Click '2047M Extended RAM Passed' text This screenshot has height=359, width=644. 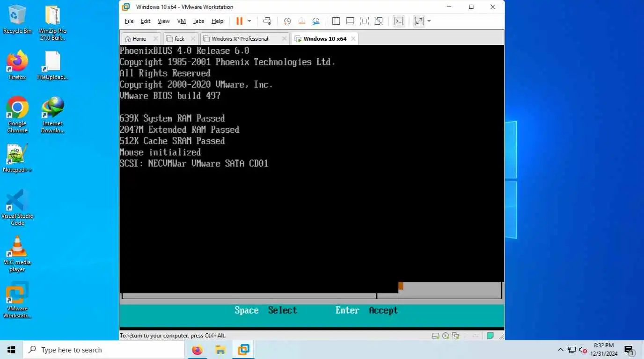pyautogui.click(x=179, y=129)
